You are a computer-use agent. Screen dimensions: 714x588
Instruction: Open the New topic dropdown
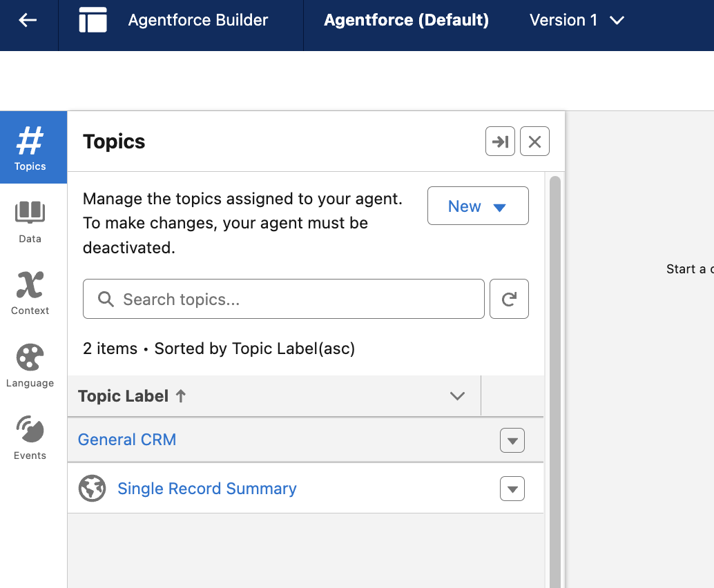click(478, 206)
